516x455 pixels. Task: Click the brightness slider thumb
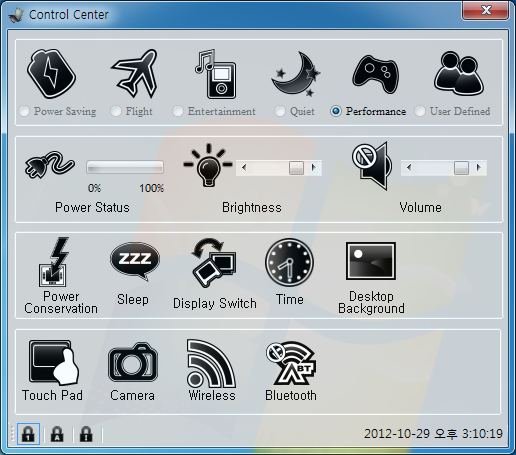296,168
